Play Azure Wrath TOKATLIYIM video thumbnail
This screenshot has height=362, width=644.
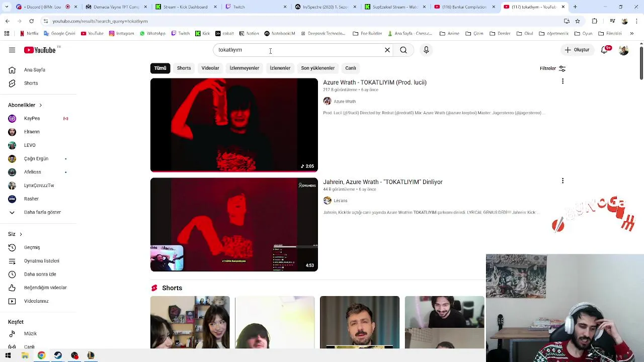pyautogui.click(x=234, y=125)
